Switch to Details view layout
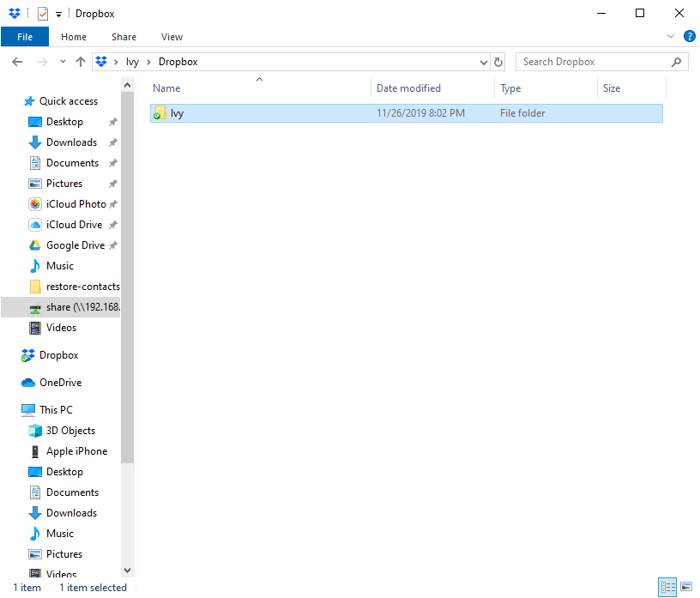 click(667, 588)
